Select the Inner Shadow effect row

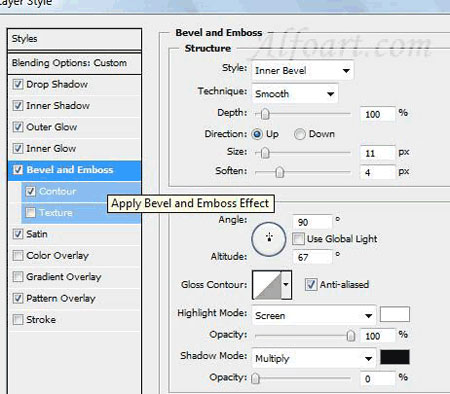(x=74, y=106)
